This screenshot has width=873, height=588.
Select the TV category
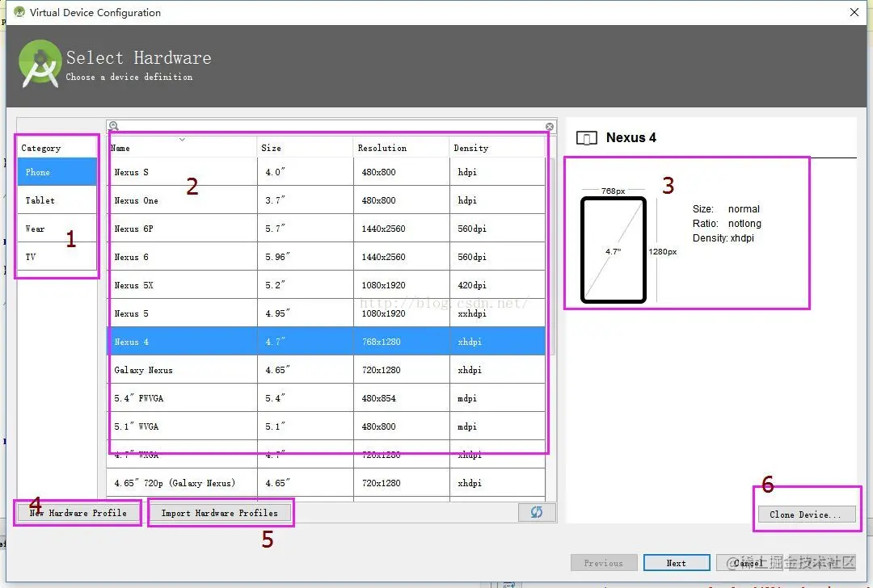[57, 257]
